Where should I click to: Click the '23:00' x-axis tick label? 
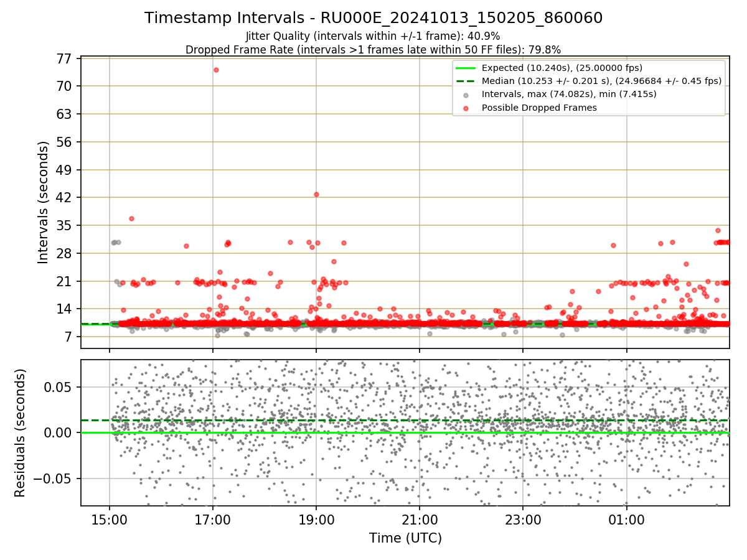(523, 520)
